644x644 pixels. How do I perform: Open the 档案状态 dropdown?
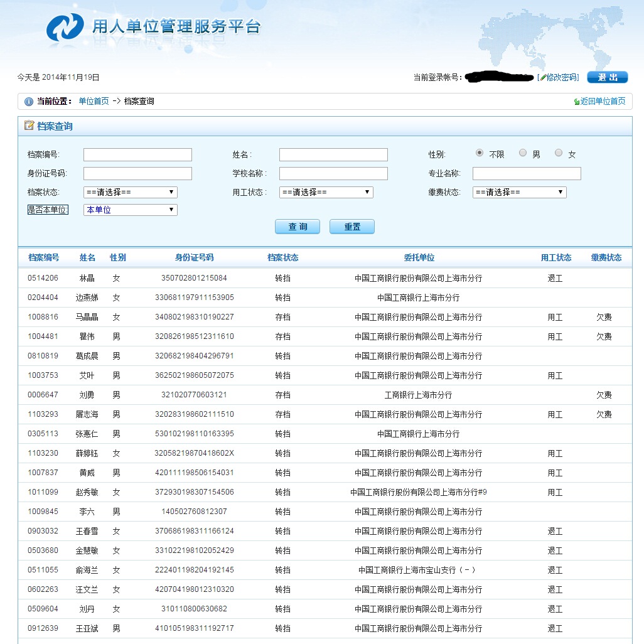tap(131, 192)
